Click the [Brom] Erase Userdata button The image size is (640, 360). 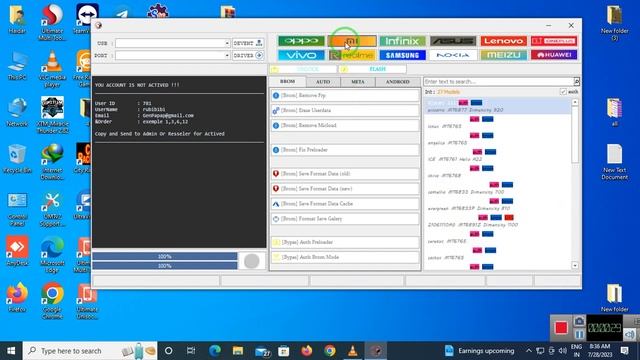pyautogui.click(x=345, y=111)
